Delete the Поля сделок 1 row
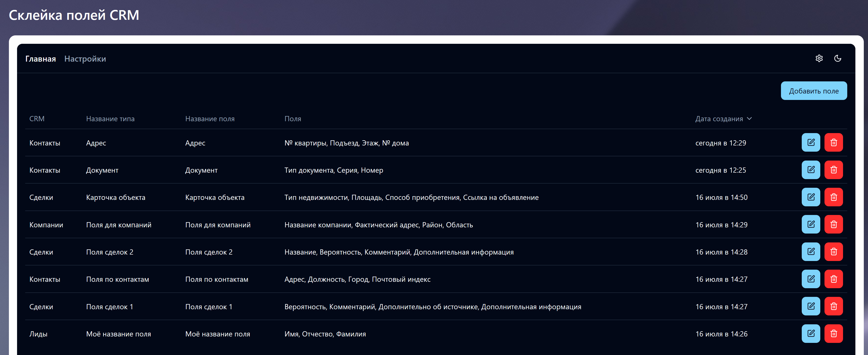Image resolution: width=868 pixels, height=355 pixels. click(833, 307)
